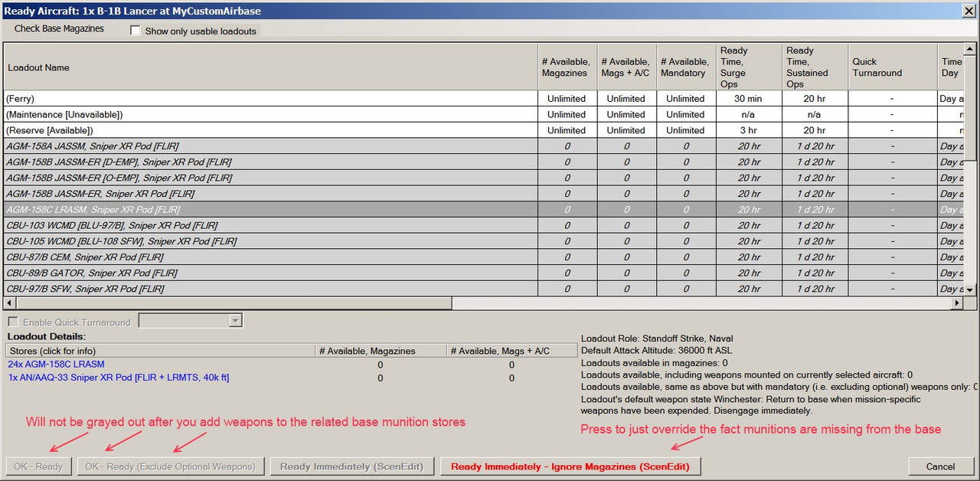Toggle Enable Quick Turnaround checkbox
This screenshot has width=980, height=481.
point(13,322)
